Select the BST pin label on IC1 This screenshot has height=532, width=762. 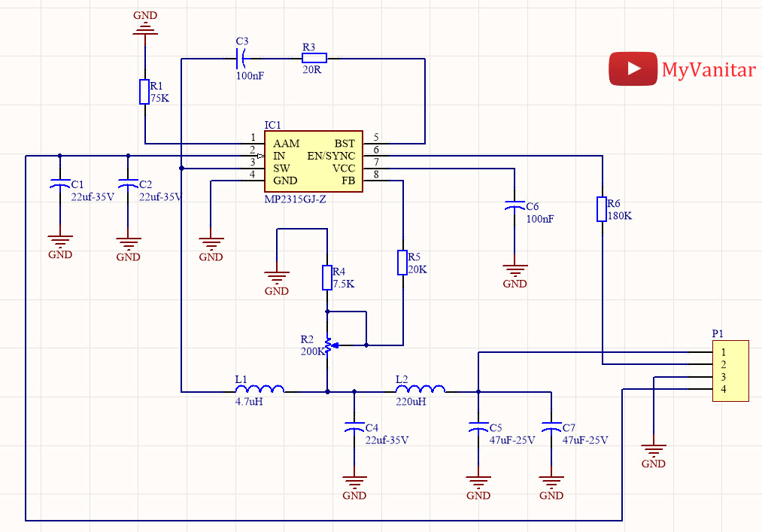point(345,144)
